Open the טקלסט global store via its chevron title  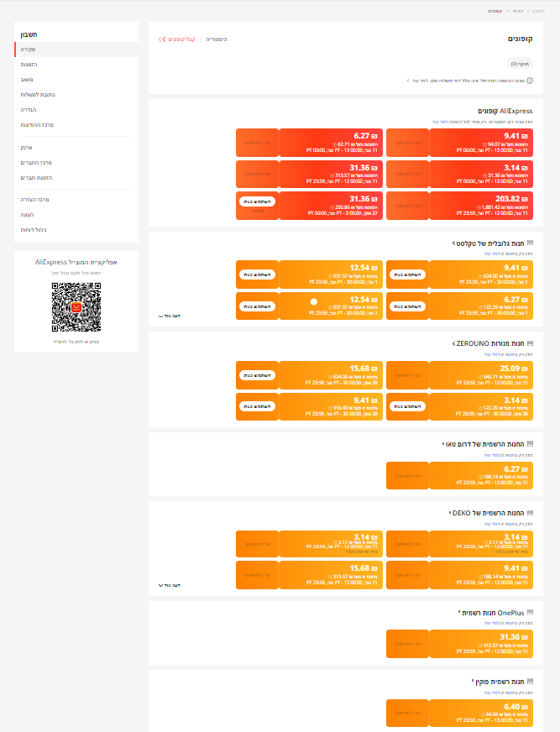[488, 243]
